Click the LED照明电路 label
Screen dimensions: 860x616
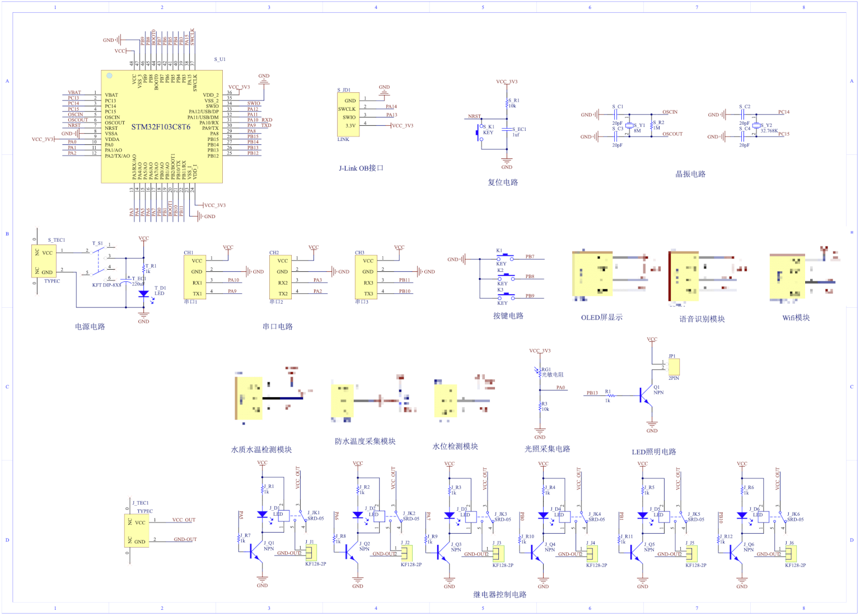(x=654, y=452)
